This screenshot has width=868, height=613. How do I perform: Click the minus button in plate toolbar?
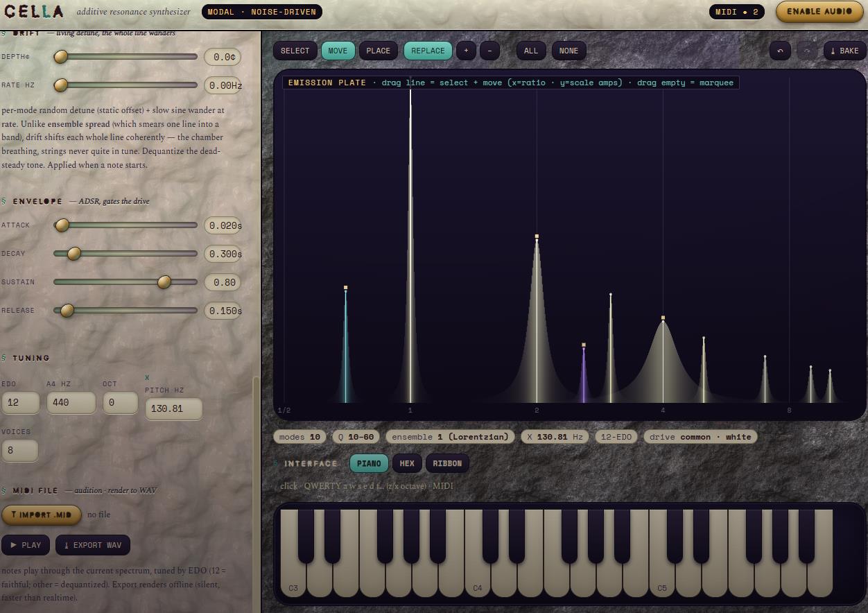pos(489,51)
